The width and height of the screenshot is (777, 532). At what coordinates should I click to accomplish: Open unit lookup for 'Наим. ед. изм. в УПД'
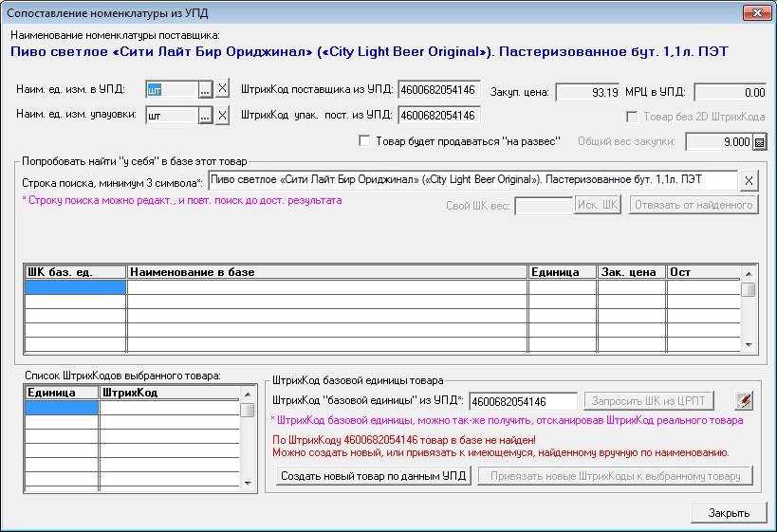tap(205, 89)
